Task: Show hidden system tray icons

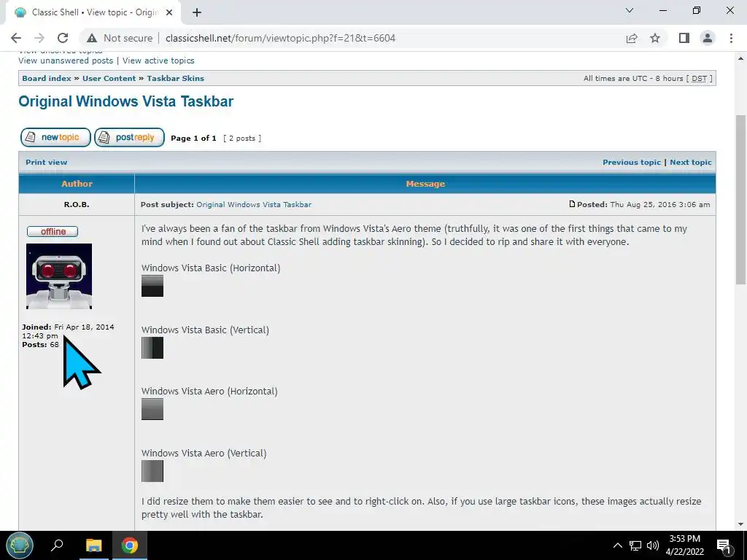Action: click(617, 545)
